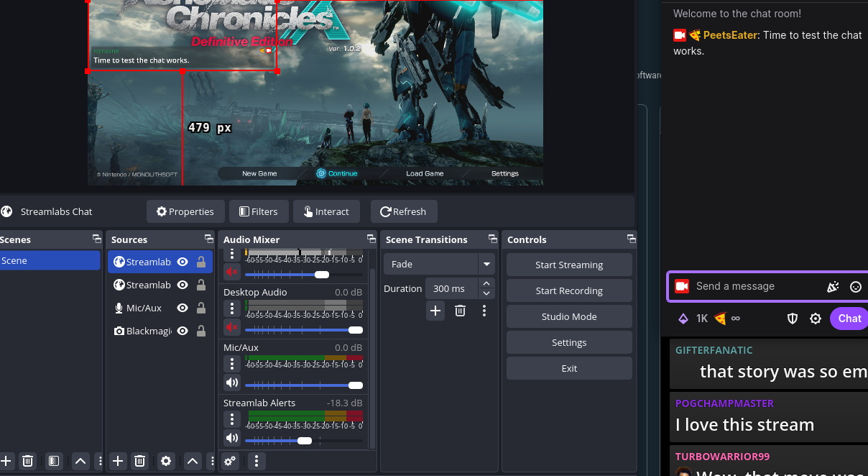This screenshot has height=476, width=868.
Task: Open Filters for the selected source
Action: coord(259,211)
